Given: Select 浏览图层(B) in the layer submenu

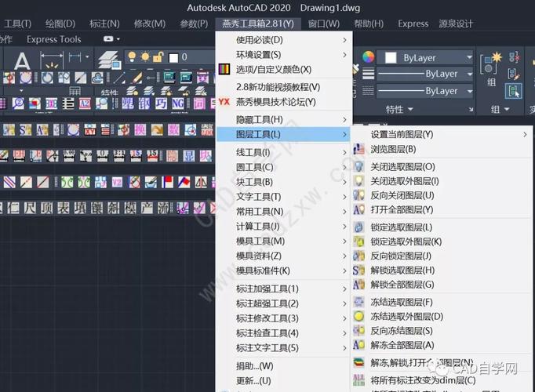Looking at the screenshot, I should (x=393, y=149).
